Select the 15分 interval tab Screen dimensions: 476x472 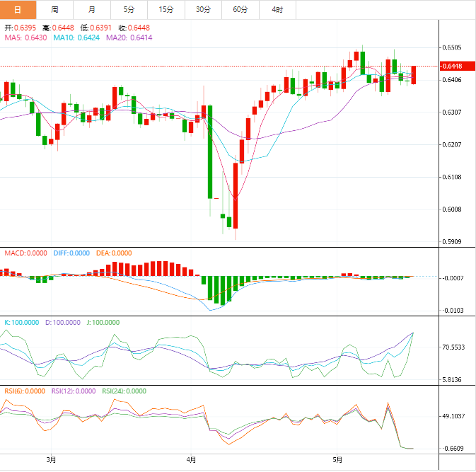click(166, 9)
